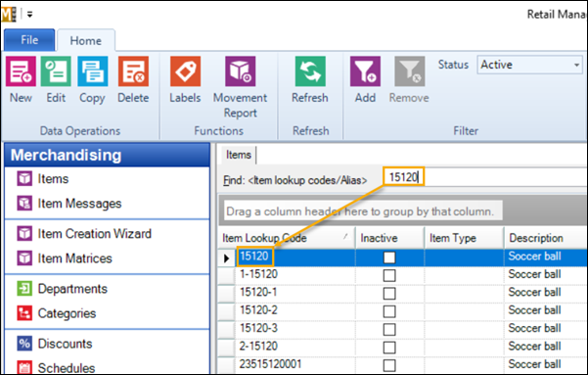Open the File tab
Viewport: 588px width, 375px height.
tap(29, 40)
